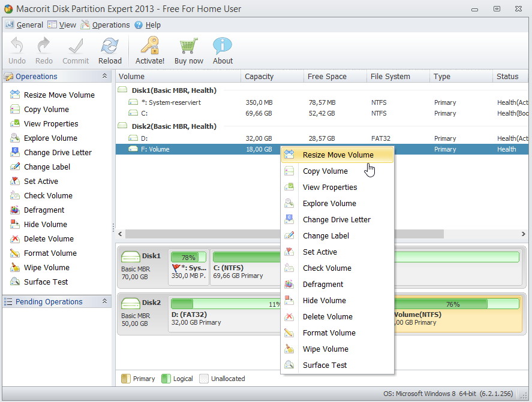This screenshot has height=402, width=532.
Task: Click the Sys partition block on Disk1 map
Action: 188,267
